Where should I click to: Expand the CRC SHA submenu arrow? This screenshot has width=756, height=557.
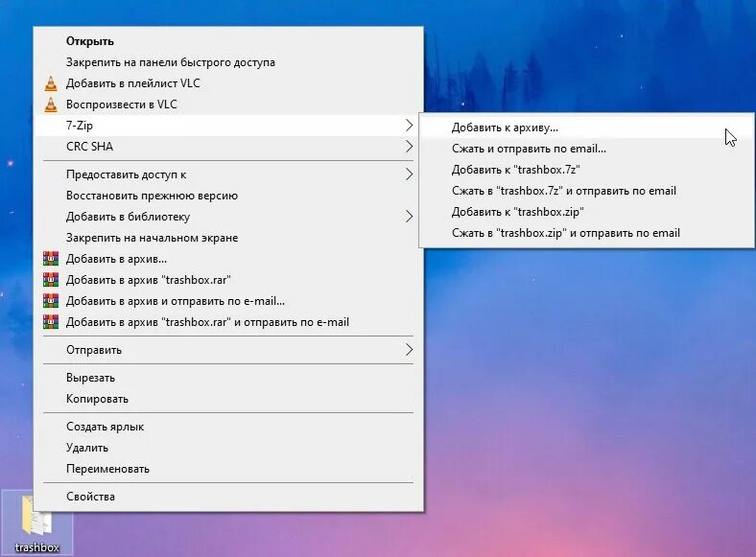pos(409,147)
